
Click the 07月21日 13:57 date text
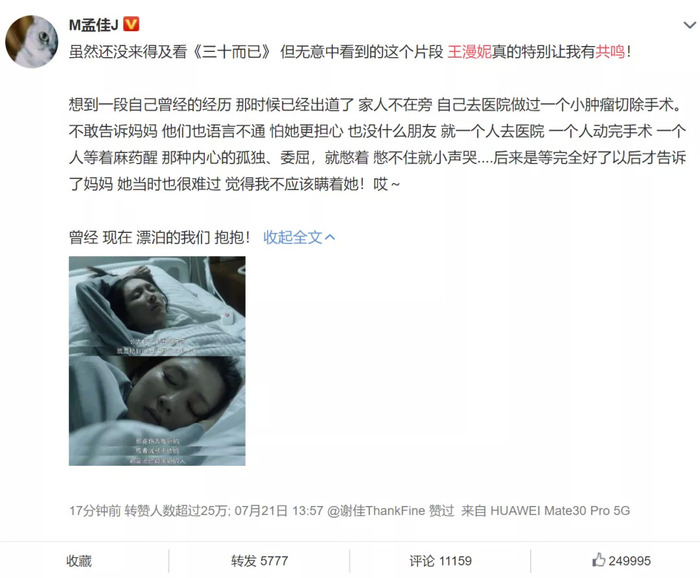coord(279,511)
